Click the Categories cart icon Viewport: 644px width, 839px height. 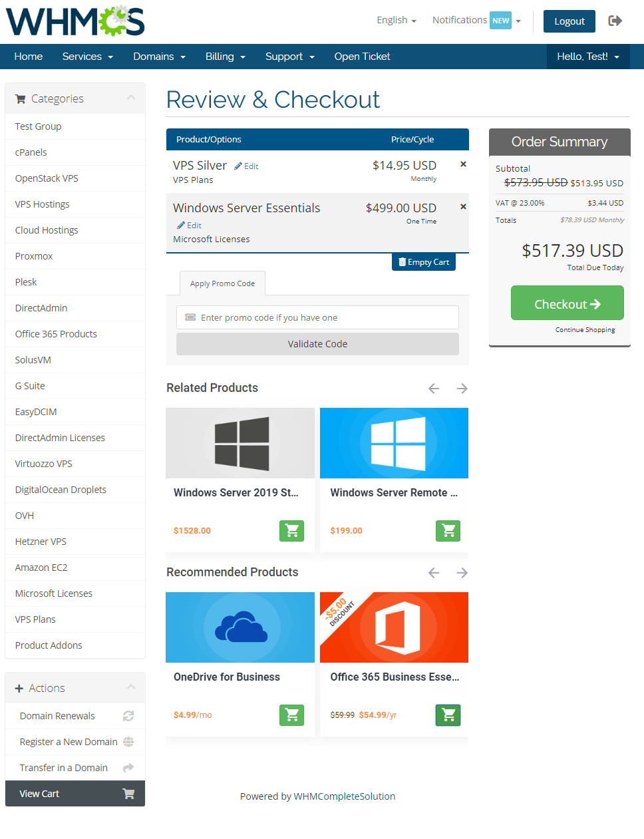click(x=21, y=99)
